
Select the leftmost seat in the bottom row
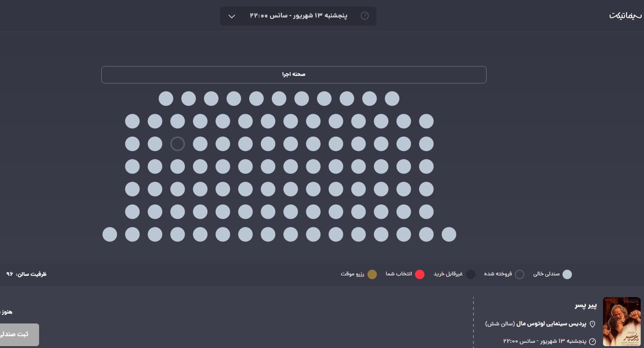[110, 234]
